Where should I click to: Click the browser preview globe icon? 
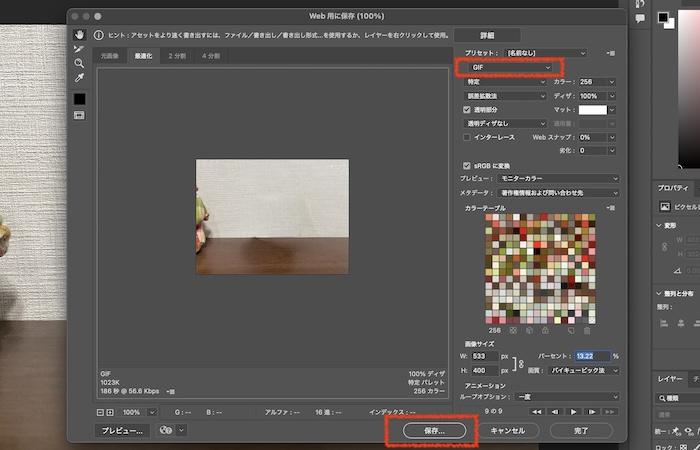(x=166, y=430)
